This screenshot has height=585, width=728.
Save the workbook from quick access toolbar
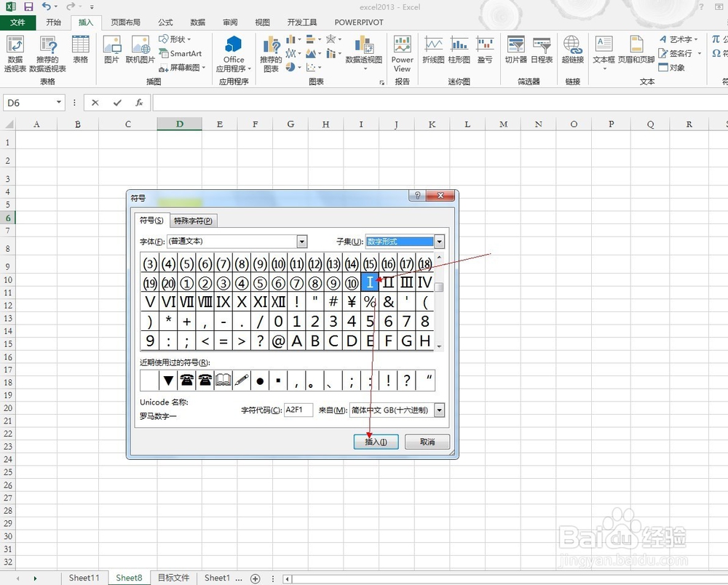click(29, 7)
